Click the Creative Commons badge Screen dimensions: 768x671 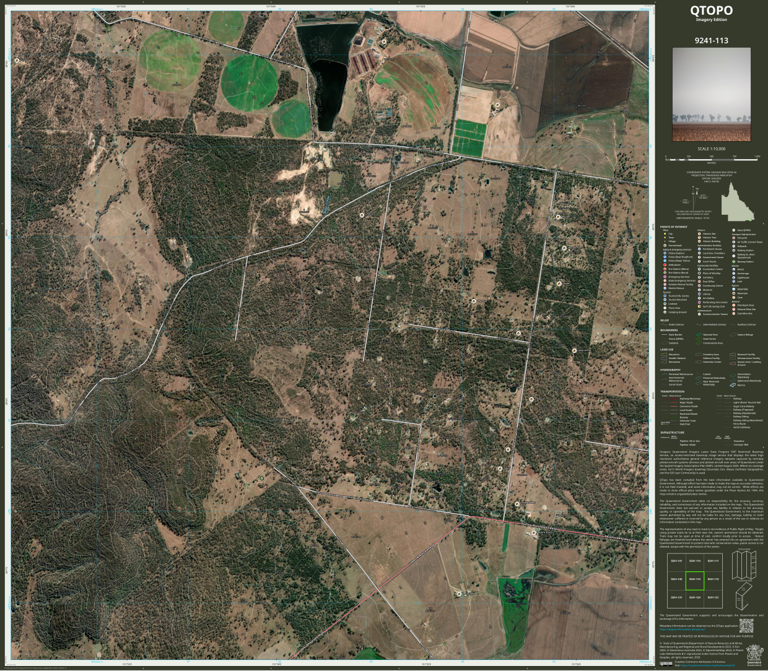point(666,664)
